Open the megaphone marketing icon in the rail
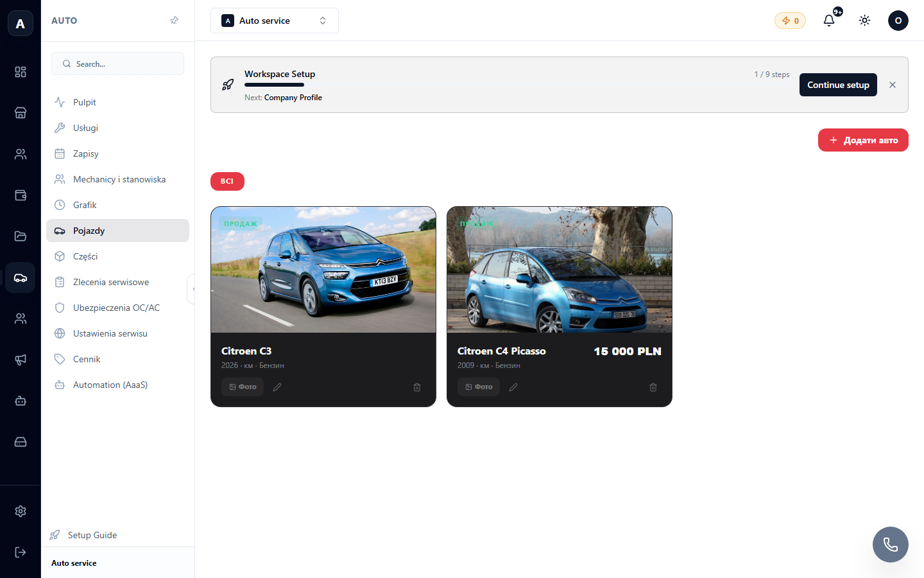This screenshot has height=578, width=924. click(21, 360)
